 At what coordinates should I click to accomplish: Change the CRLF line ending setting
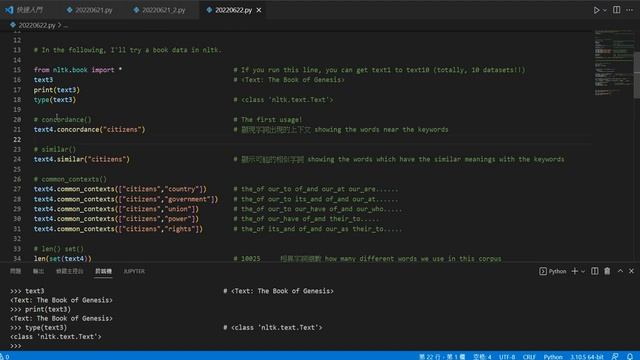pyautogui.click(x=529, y=356)
